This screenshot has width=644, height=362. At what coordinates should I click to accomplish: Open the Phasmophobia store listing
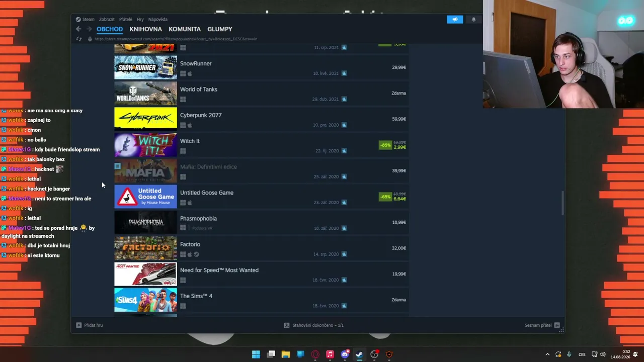(x=261, y=222)
